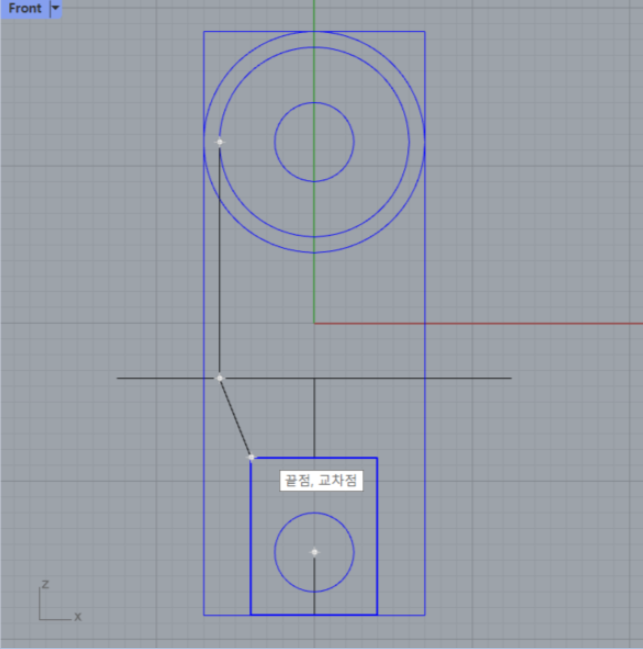Click the endpoint snap on the inner circle

coord(220,142)
